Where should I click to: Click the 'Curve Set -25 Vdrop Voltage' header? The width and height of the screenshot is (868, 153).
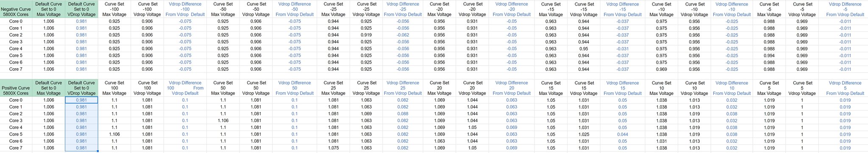pyautogui.click(x=366, y=9)
